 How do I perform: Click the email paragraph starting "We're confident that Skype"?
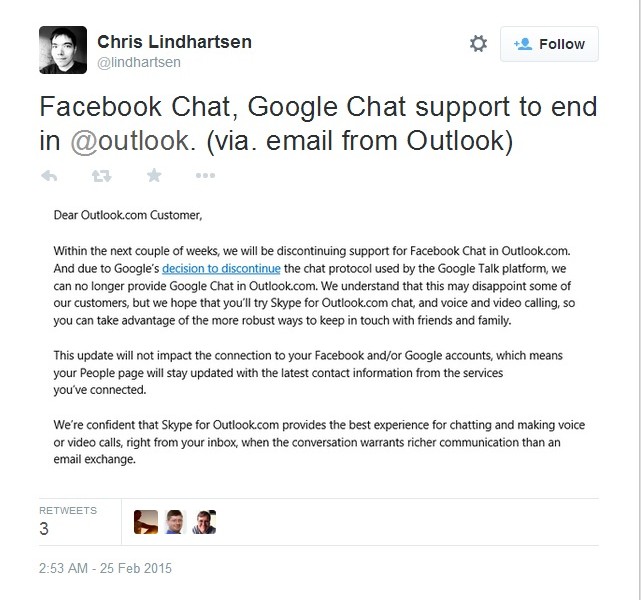click(319, 441)
